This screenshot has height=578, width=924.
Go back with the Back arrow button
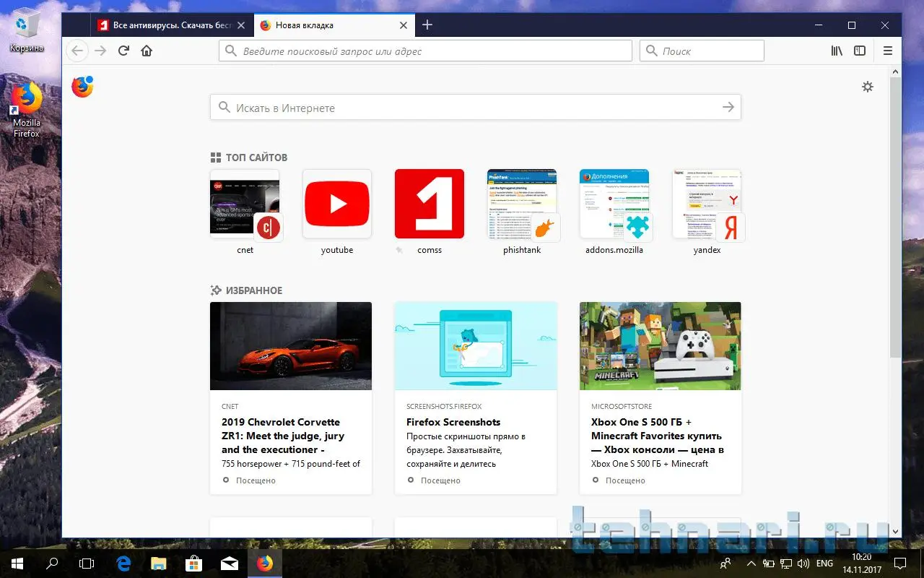77,51
